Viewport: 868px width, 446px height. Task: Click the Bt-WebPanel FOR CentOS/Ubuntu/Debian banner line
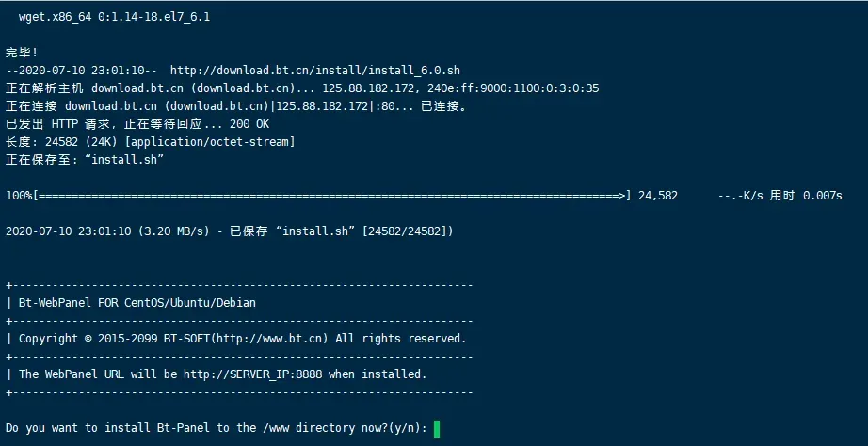click(x=137, y=303)
